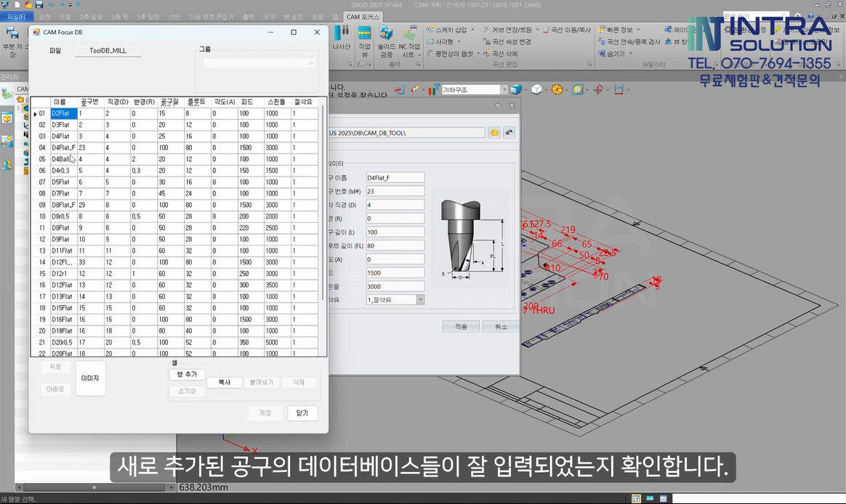Click the white cube view icon
The width and height of the screenshot is (846, 504).
(537, 89)
